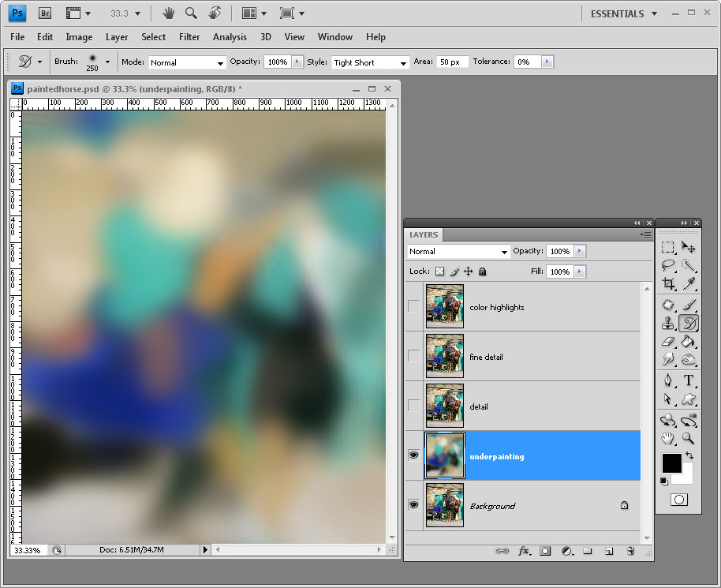
Task: Open the Layers panel Opacity slider arrow
Action: click(x=580, y=251)
